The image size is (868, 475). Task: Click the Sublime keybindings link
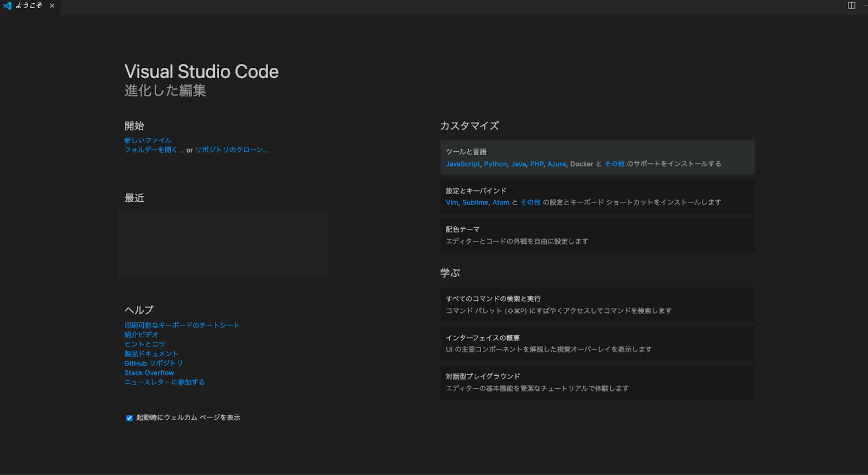[475, 202]
